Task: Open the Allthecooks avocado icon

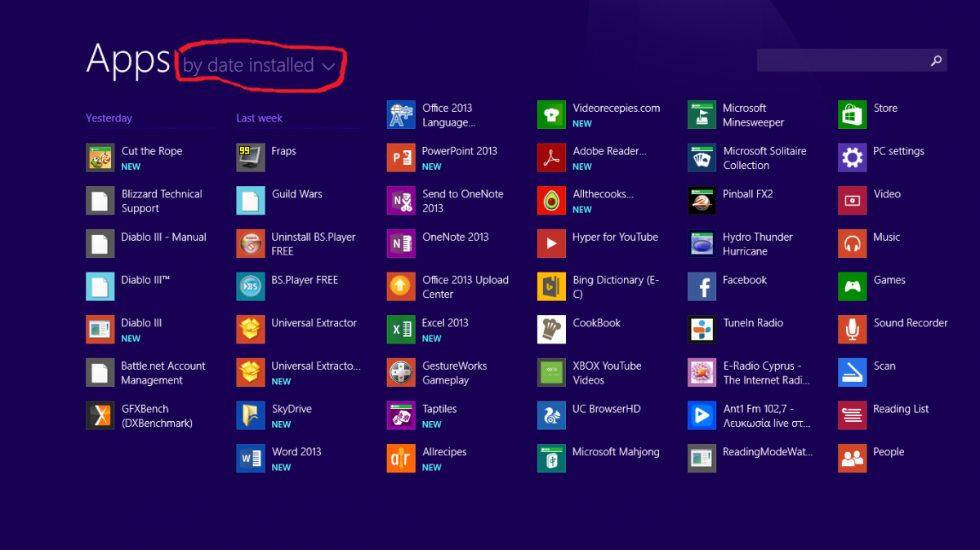Action: 551,201
